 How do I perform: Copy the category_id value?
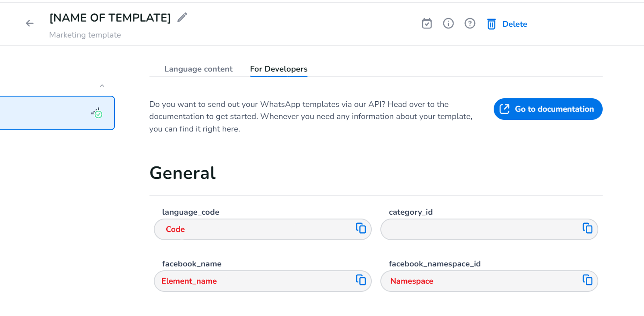(x=587, y=228)
